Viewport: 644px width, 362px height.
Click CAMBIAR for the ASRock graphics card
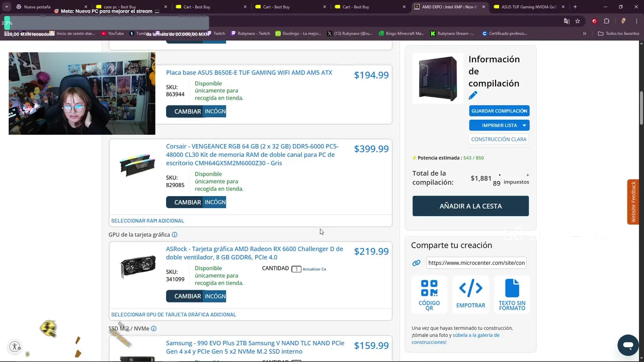186,296
